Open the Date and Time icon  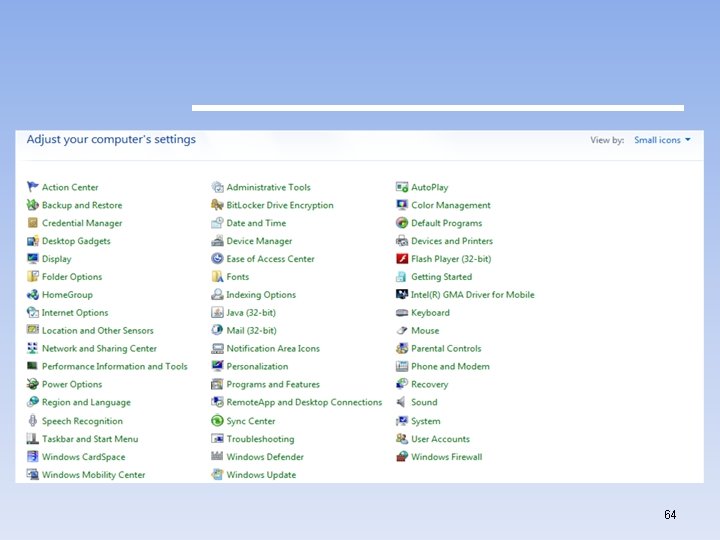217,223
